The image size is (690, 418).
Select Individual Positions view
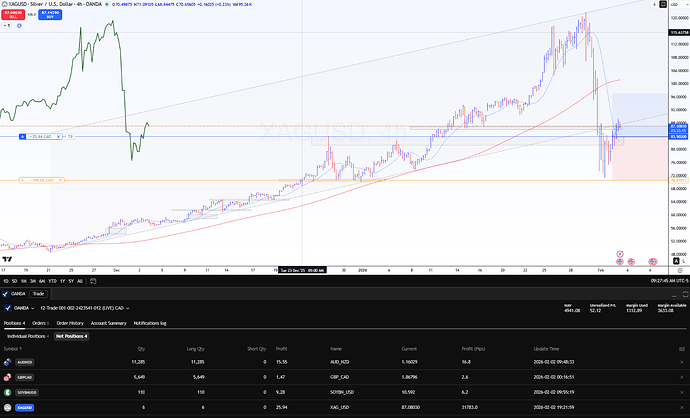(28, 336)
